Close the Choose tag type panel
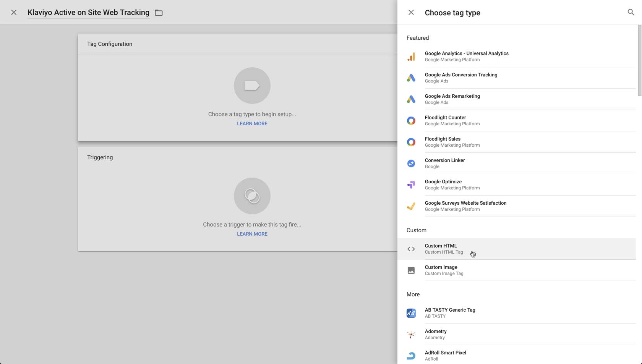Viewport: 642px width, 364px height. (411, 12)
